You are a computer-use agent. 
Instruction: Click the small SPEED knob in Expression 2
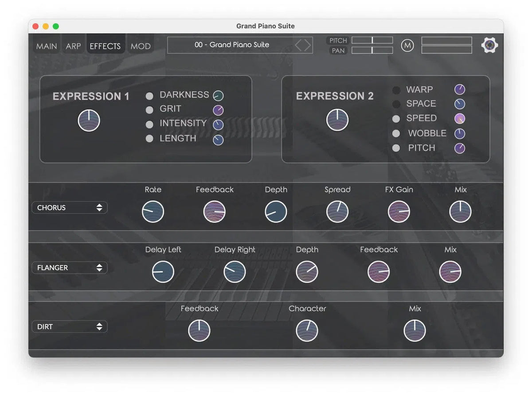459,118
